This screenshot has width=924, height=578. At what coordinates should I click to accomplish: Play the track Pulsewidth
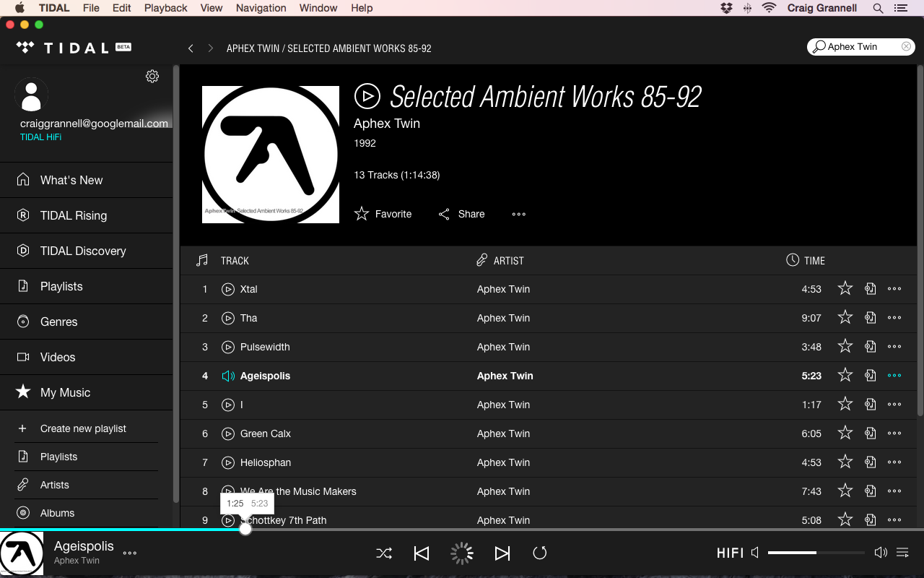[x=228, y=347]
